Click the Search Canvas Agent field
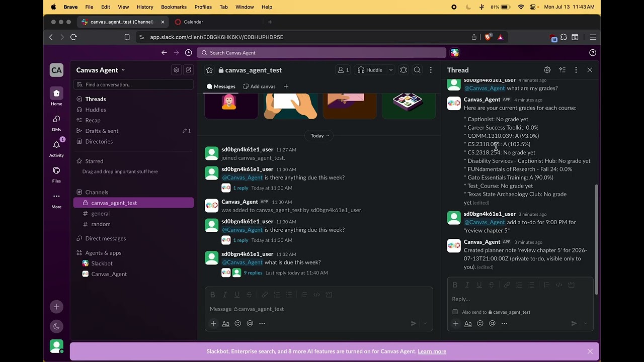This screenshot has height=362, width=644. (321, 53)
